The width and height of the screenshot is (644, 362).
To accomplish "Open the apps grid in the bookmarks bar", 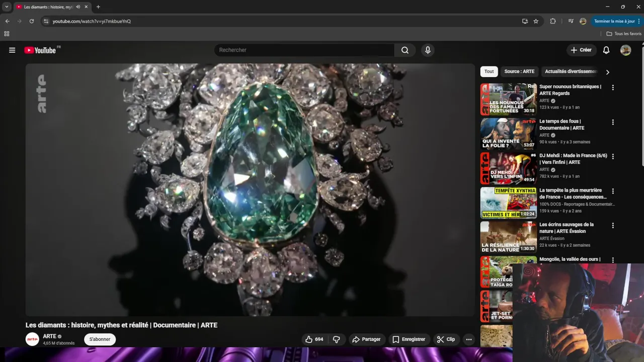I will click(7, 34).
